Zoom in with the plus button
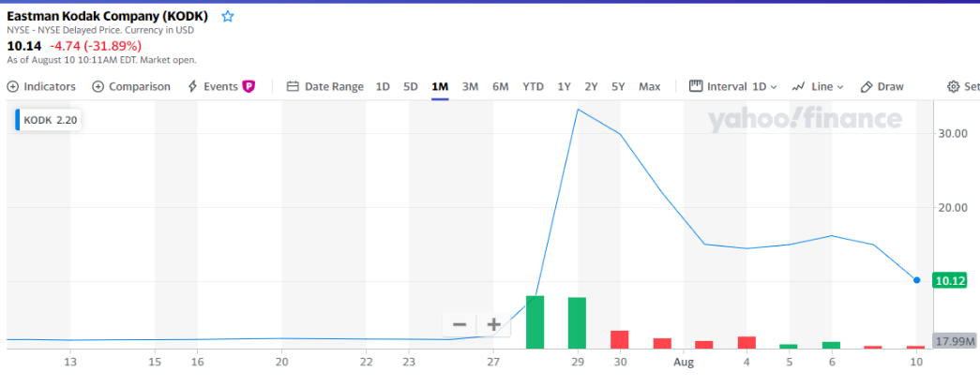 coord(493,324)
